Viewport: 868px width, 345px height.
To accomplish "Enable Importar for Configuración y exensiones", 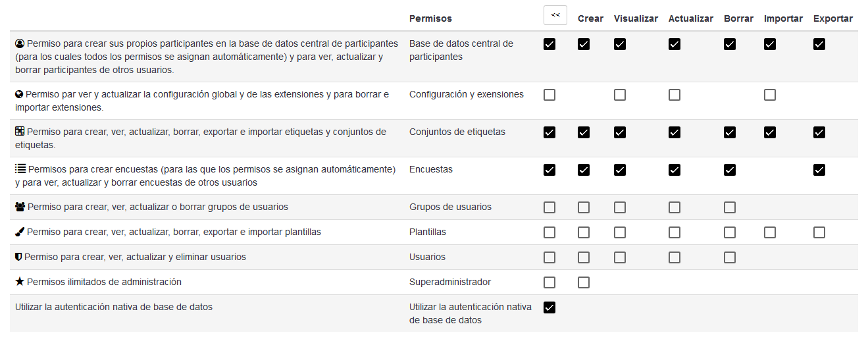I will pyautogui.click(x=770, y=95).
